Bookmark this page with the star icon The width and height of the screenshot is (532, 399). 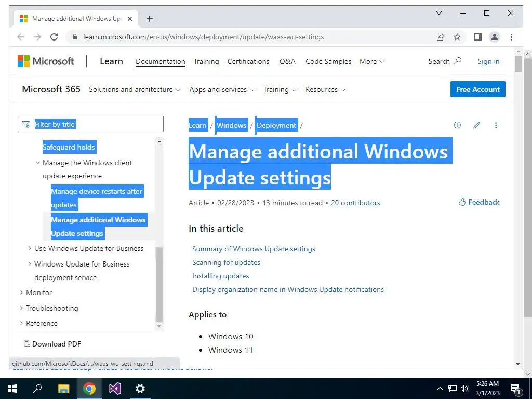(x=457, y=37)
